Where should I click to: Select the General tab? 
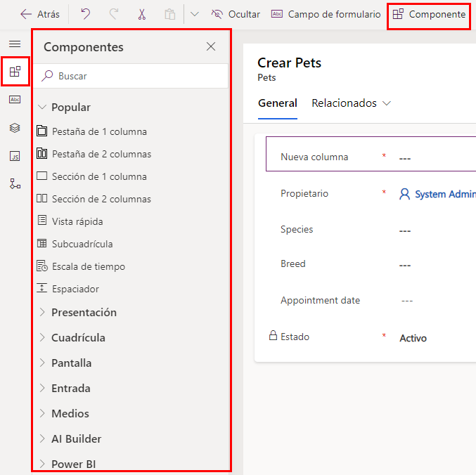coord(278,103)
